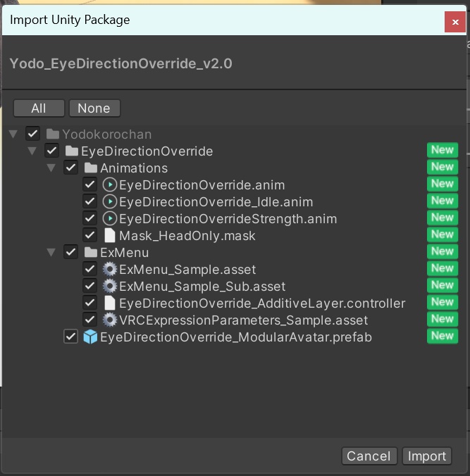Click the animation clip icon for EyeDirectionOverrideStrength.anim
This screenshot has height=476, width=470.
[110, 218]
